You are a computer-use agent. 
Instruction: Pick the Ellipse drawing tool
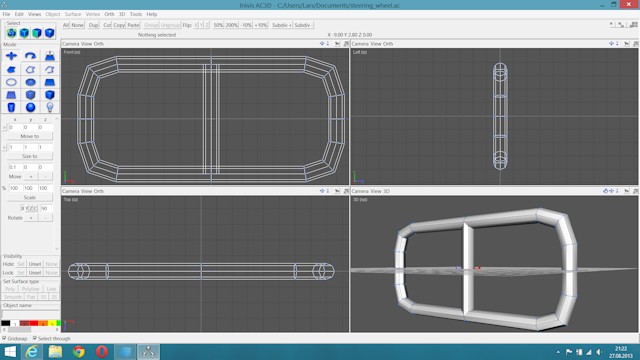coord(11,82)
